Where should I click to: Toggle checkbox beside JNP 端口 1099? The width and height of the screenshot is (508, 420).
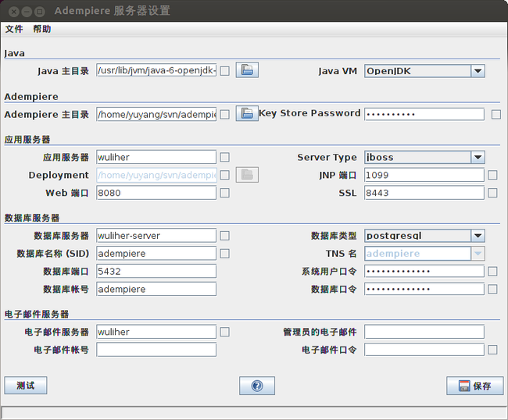[x=492, y=175]
